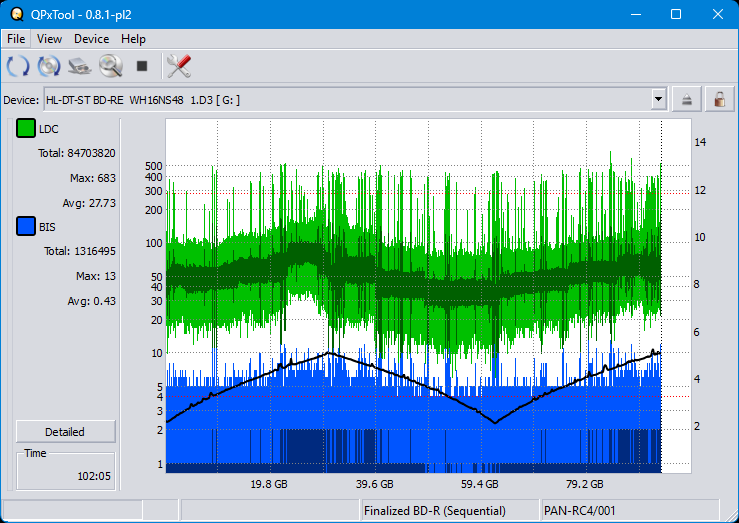Click the LDC Max: 683 value
The height and width of the screenshot is (523, 739).
pyautogui.click(x=93, y=178)
